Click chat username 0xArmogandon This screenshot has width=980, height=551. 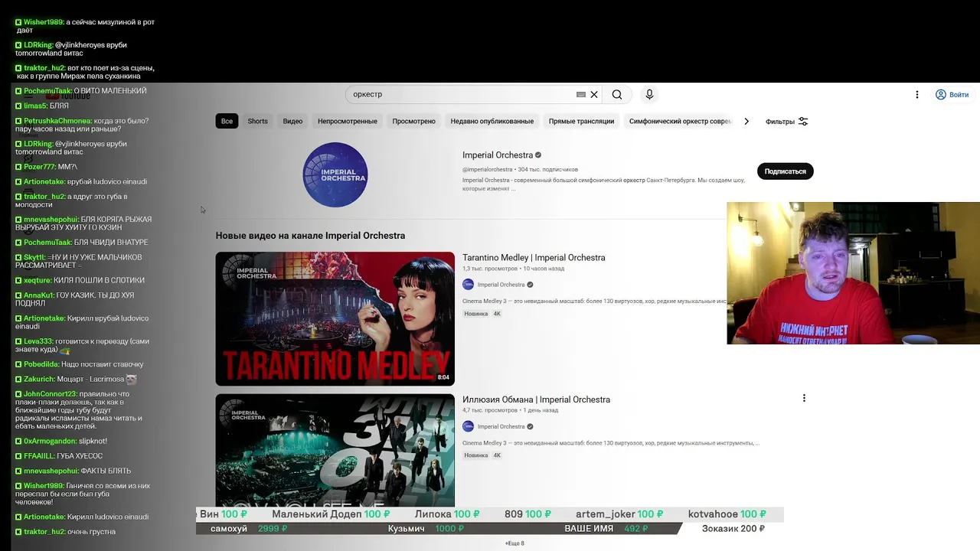coord(50,442)
